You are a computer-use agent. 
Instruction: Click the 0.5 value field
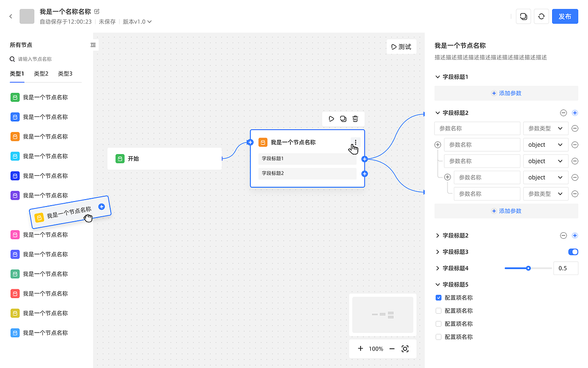(x=565, y=268)
